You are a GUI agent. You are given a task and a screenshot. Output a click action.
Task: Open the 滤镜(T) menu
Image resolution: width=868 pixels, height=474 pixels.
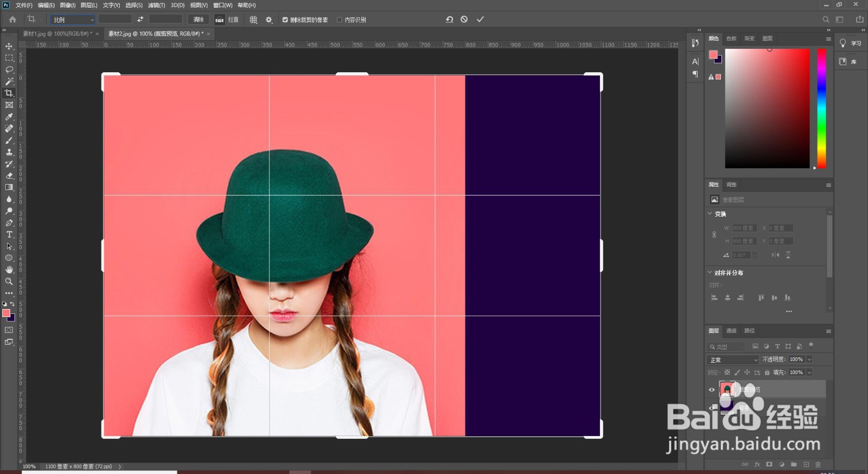coord(156,5)
